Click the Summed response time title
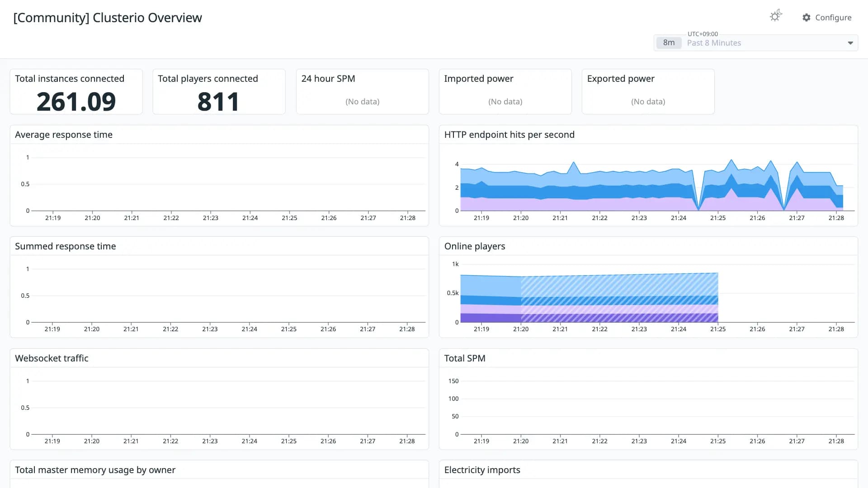Image resolution: width=868 pixels, height=488 pixels. (66, 246)
